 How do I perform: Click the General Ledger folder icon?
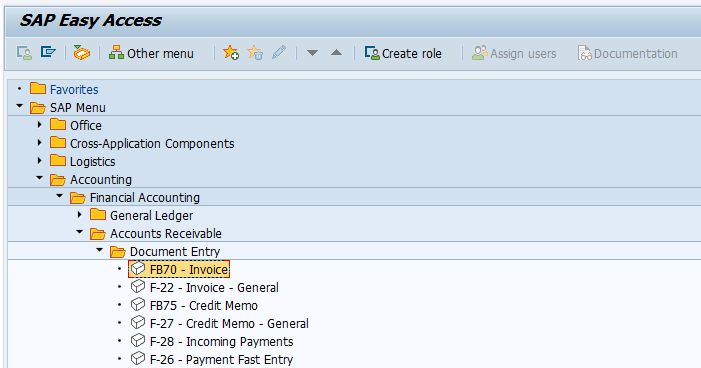(98, 214)
